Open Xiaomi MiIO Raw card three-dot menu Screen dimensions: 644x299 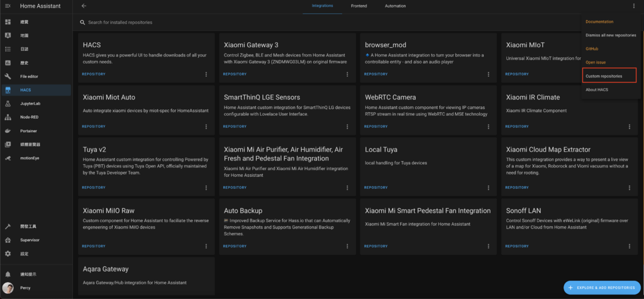(x=206, y=246)
